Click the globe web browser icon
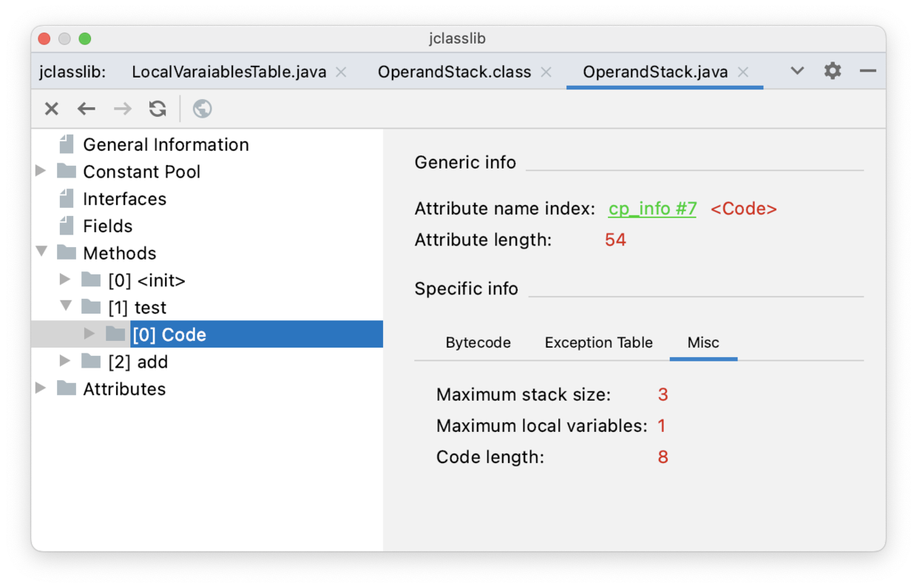 click(x=202, y=109)
